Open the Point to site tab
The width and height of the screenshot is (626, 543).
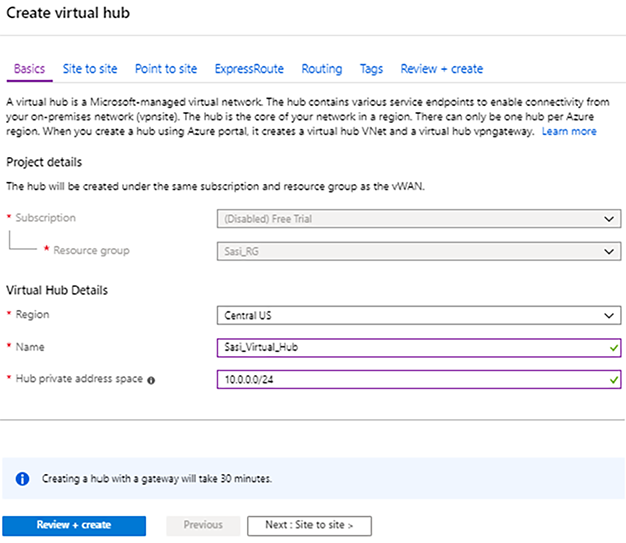click(x=166, y=69)
